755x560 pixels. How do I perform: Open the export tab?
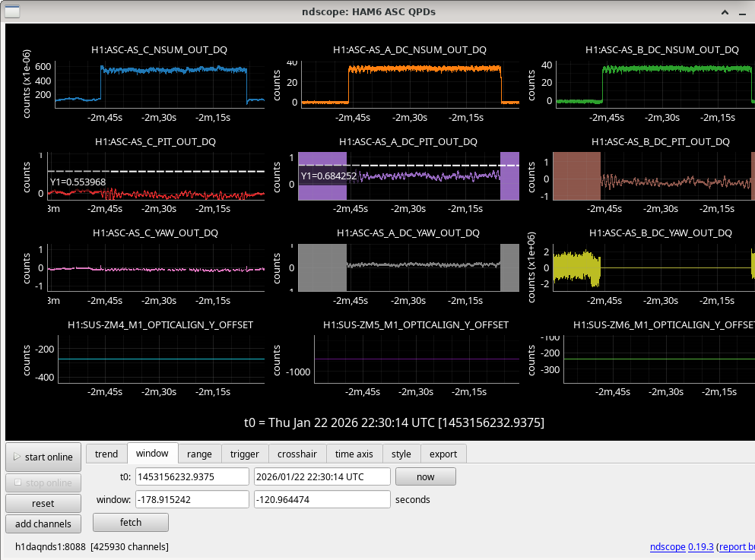(443, 454)
